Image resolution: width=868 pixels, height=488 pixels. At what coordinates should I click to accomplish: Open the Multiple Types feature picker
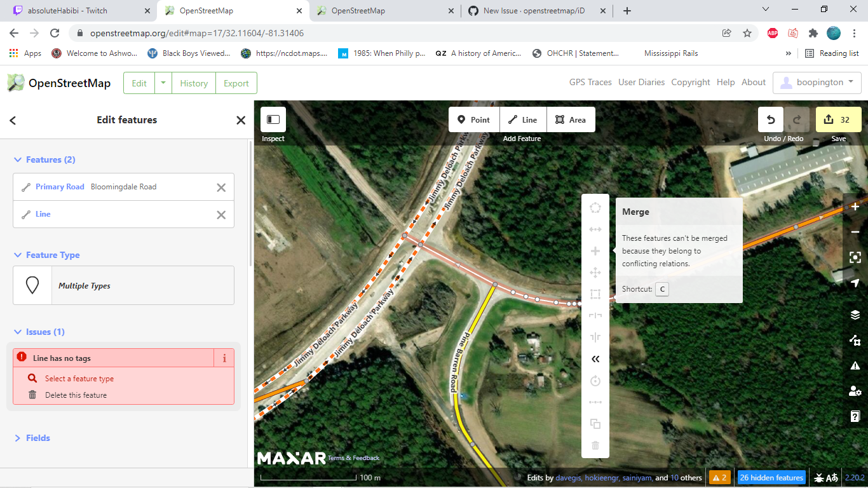click(123, 285)
